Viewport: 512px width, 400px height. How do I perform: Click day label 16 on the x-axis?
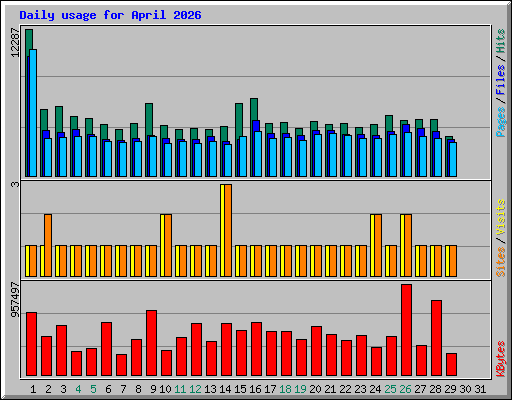tap(255, 389)
